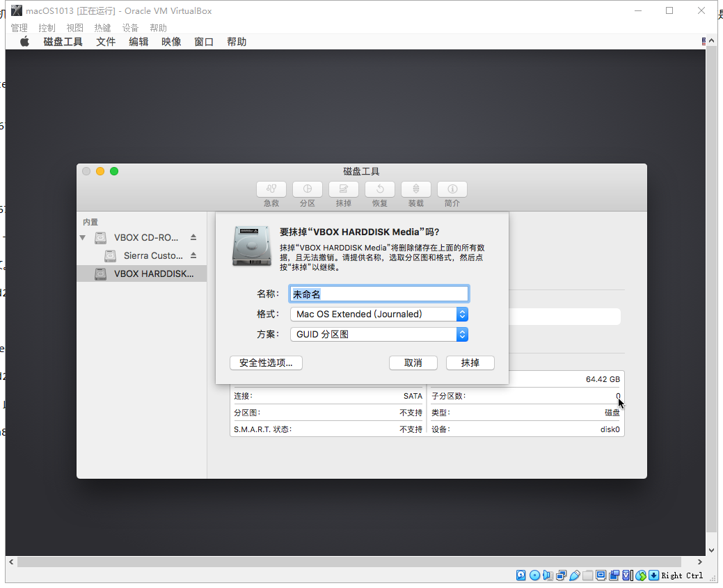723x588 pixels.
Task: Click the 64.42 GB value
Action: point(603,379)
